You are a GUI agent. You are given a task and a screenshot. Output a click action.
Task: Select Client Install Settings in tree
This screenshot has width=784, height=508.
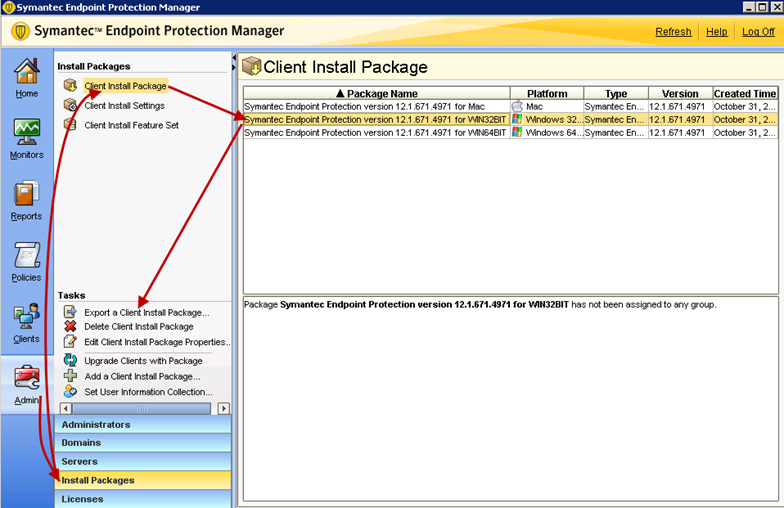(124, 106)
